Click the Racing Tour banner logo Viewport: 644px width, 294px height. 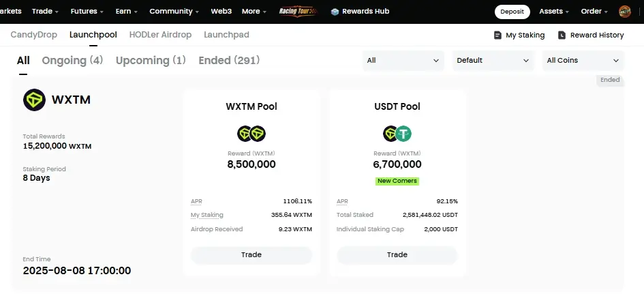point(298,11)
